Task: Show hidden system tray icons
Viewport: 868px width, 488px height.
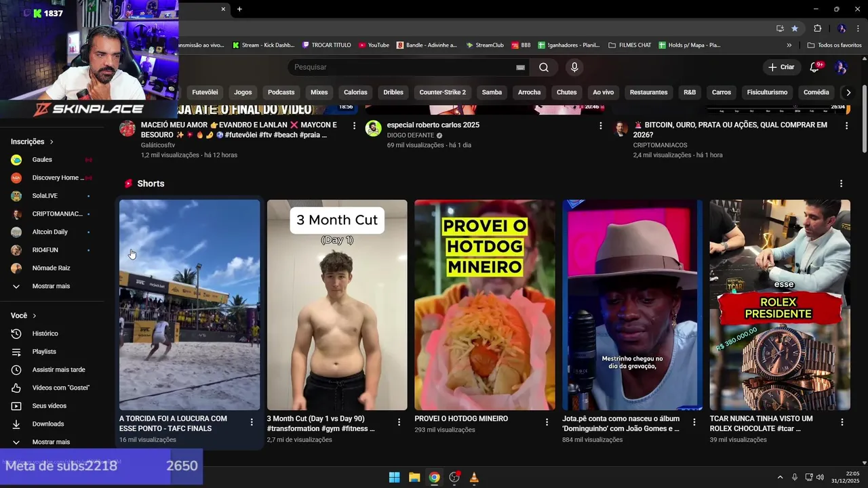Action: click(779, 477)
